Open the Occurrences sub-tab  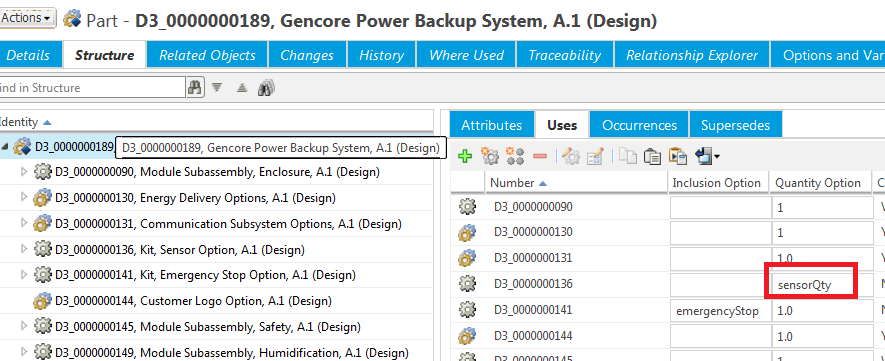coord(639,125)
